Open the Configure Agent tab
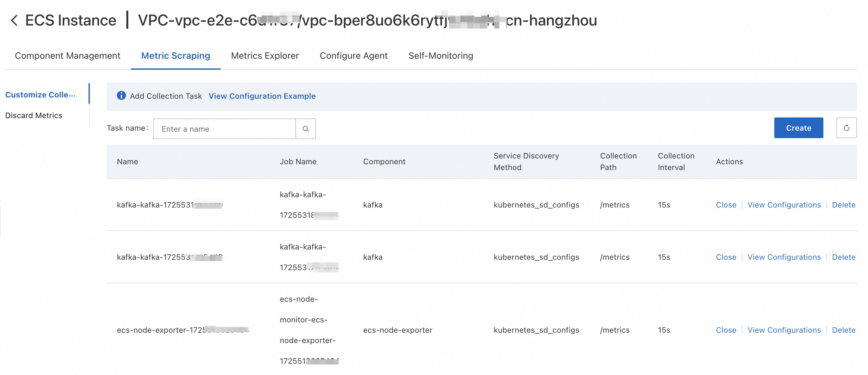This screenshot has height=375, width=868. (x=354, y=56)
